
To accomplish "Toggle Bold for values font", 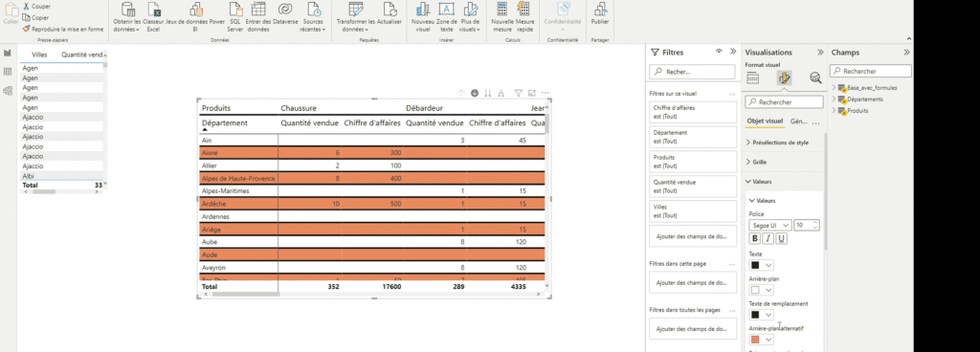I will [x=755, y=238].
